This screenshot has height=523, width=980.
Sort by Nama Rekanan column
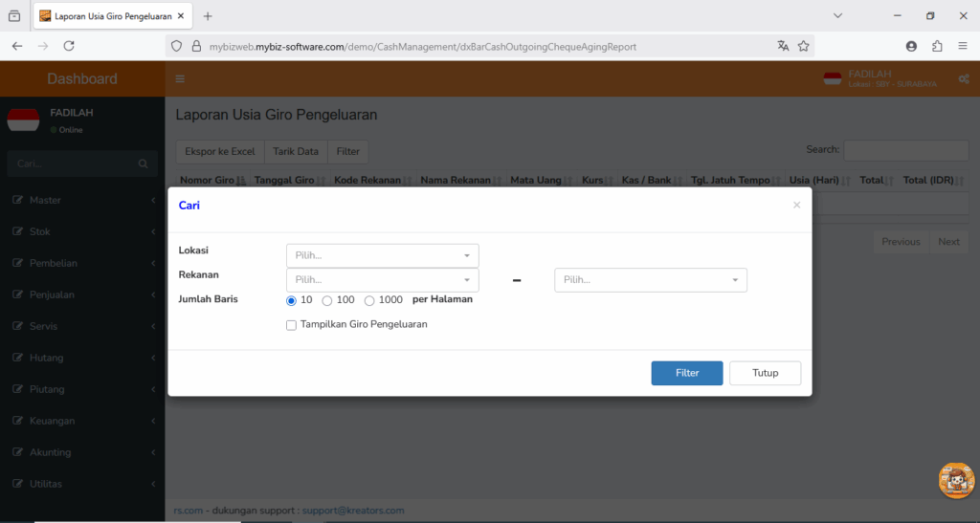click(461, 180)
